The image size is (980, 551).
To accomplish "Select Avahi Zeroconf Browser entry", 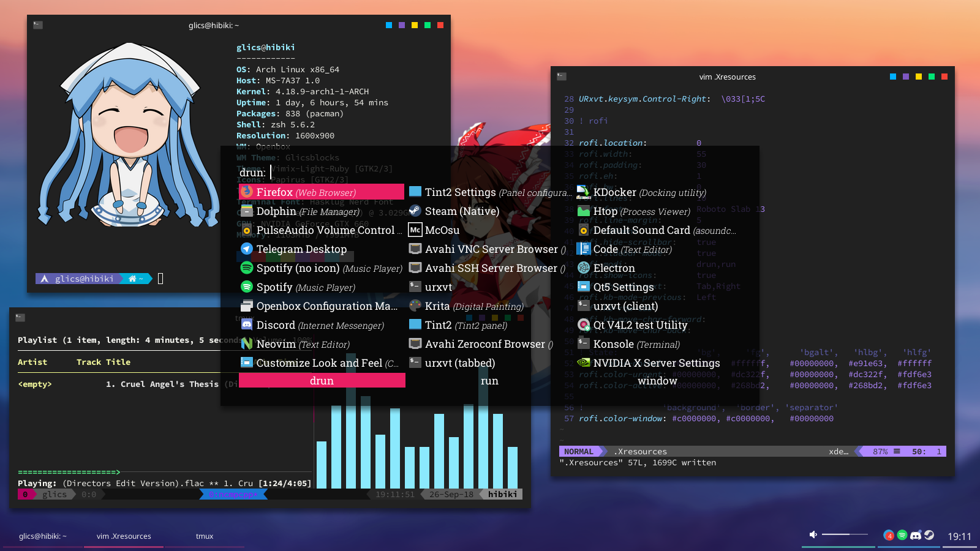I will (x=490, y=344).
